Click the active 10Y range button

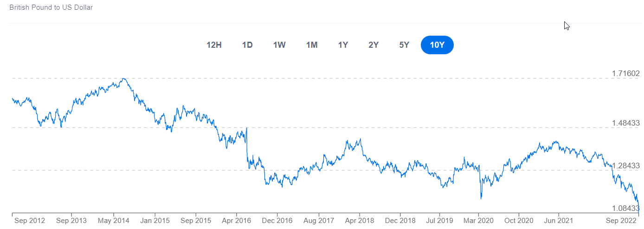[x=437, y=45]
